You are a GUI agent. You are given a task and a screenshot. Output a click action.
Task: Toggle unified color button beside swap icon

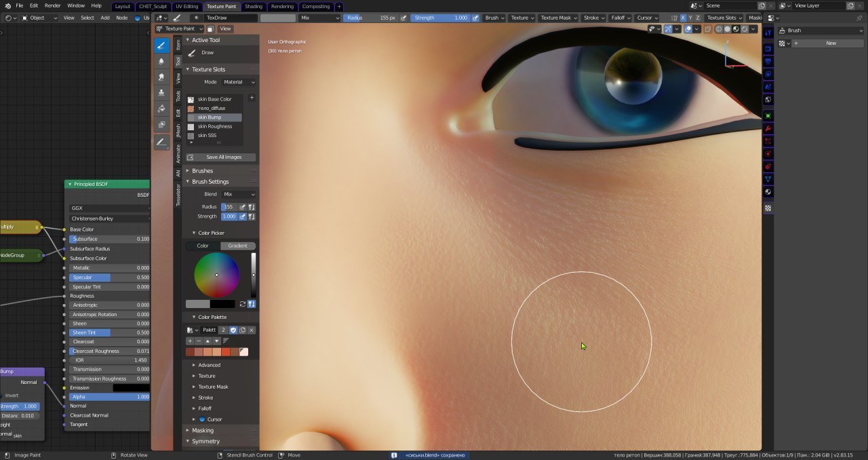pos(252,304)
